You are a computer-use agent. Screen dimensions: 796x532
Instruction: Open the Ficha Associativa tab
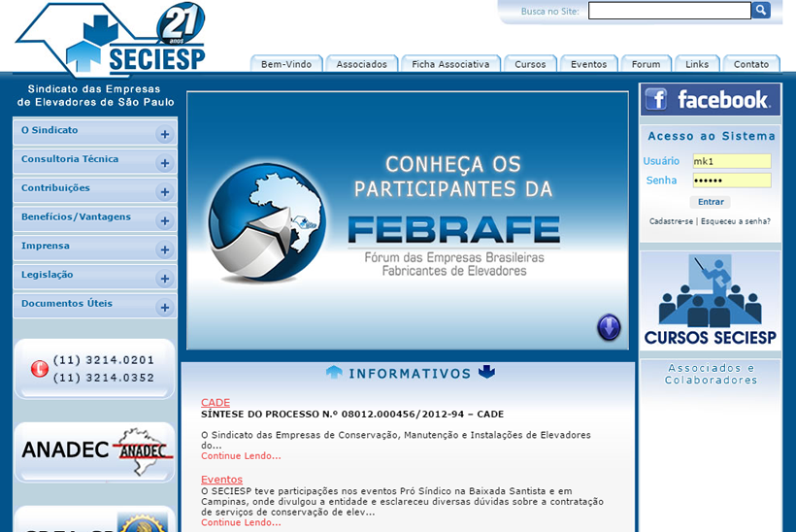click(450, 64)
